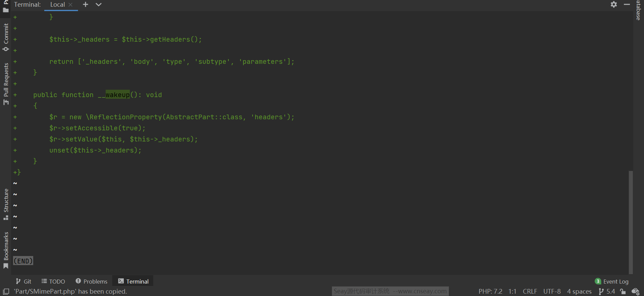644x296 pixels.
Task: Click status message about SMimePart.php copied
Action: point(70,291)
